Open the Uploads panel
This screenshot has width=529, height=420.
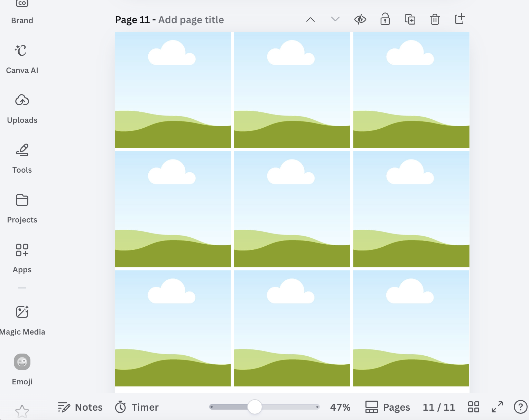click(22, 109)
